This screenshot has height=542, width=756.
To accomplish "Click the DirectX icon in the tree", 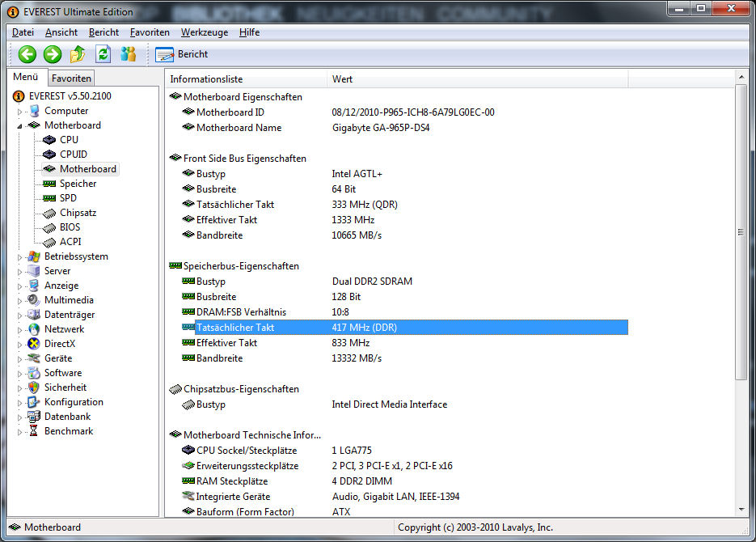I will [x=34, y=344].
